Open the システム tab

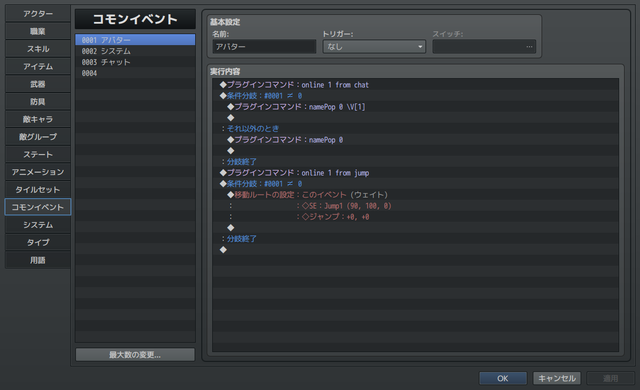38,225
